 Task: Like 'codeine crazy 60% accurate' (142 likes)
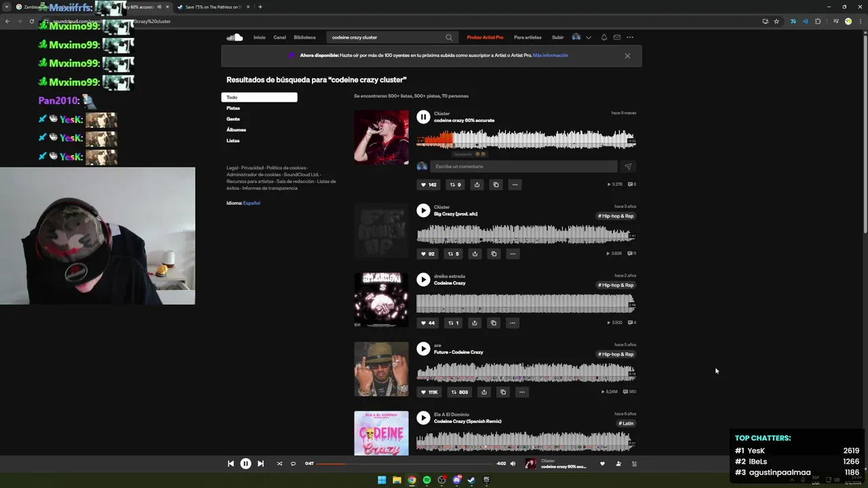pos(429,184)
